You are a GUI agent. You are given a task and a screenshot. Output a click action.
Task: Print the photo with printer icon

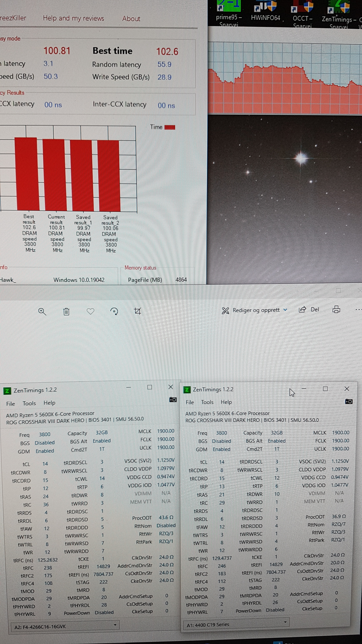coord(336,309)
